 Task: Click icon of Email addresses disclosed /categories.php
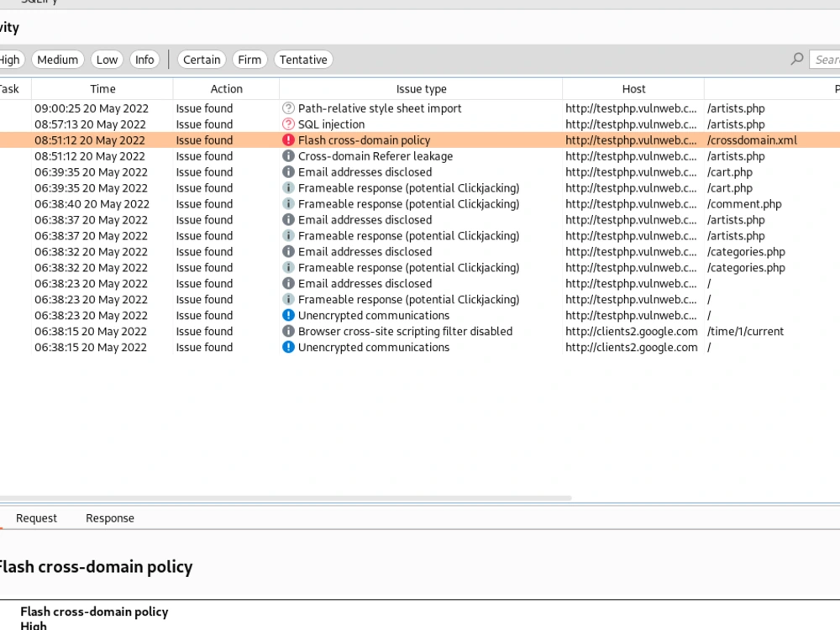288,252
